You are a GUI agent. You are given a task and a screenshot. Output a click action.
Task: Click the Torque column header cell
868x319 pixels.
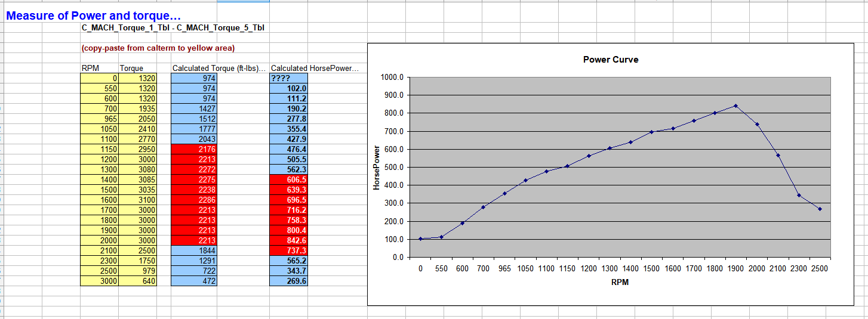(x=137, y=68)
